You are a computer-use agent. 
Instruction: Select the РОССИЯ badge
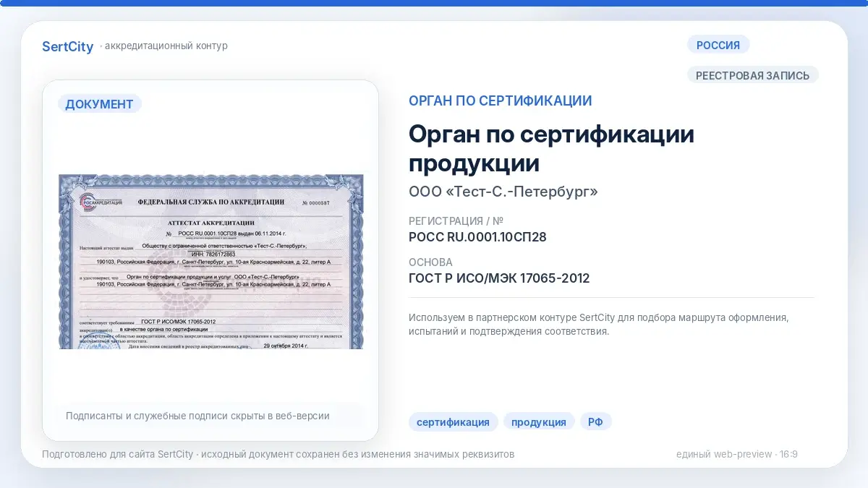pos(718,45)
